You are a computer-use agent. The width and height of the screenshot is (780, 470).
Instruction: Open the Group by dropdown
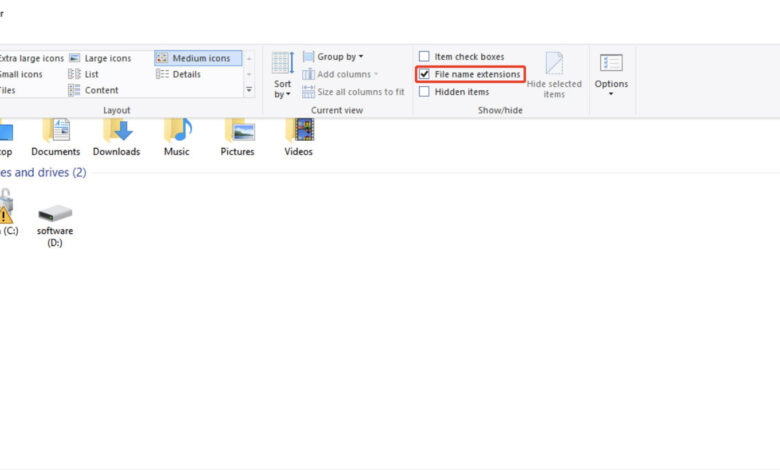333,57
